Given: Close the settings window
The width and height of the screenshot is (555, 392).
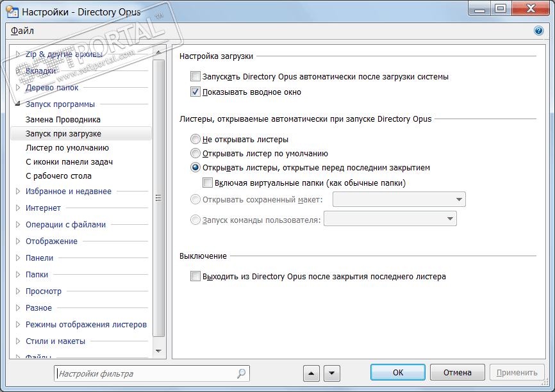Looking at the screenshot, I should 531,8.
